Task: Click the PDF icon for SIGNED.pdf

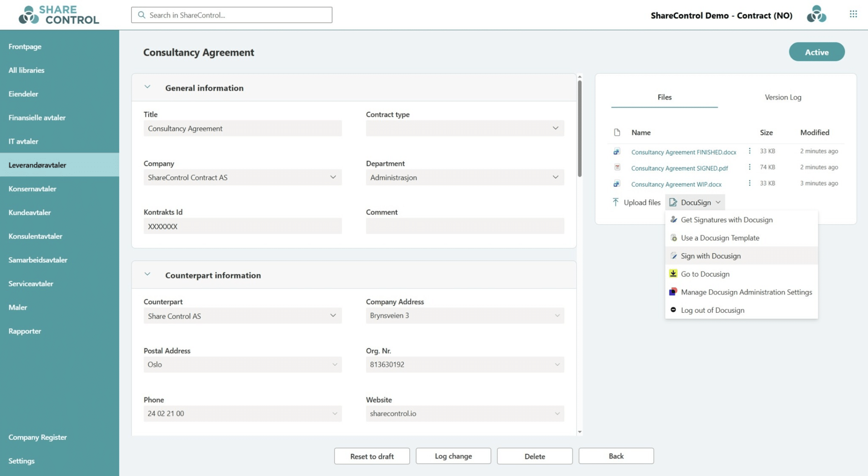Action: click(617, 167)
